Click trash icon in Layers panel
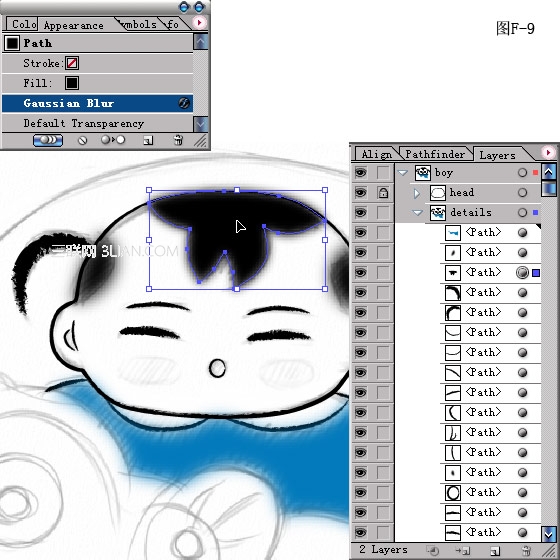 point(526,550)
